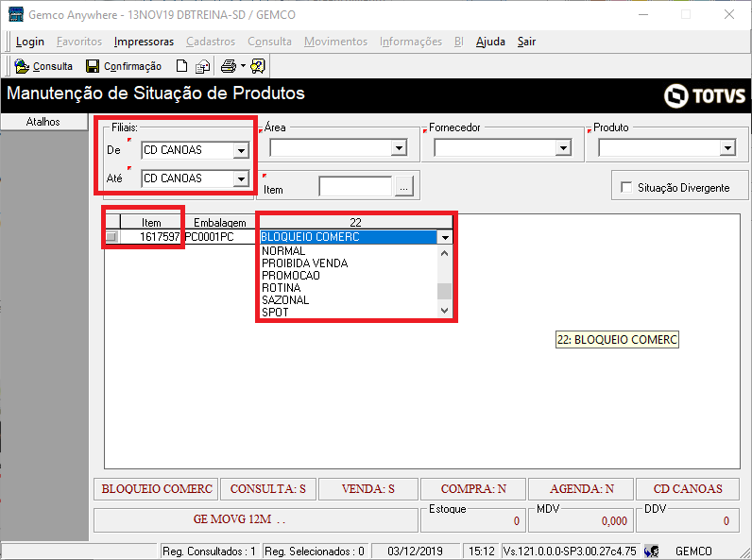Click the BLOQUEIO COMERC status box

[x=156, y=489]
